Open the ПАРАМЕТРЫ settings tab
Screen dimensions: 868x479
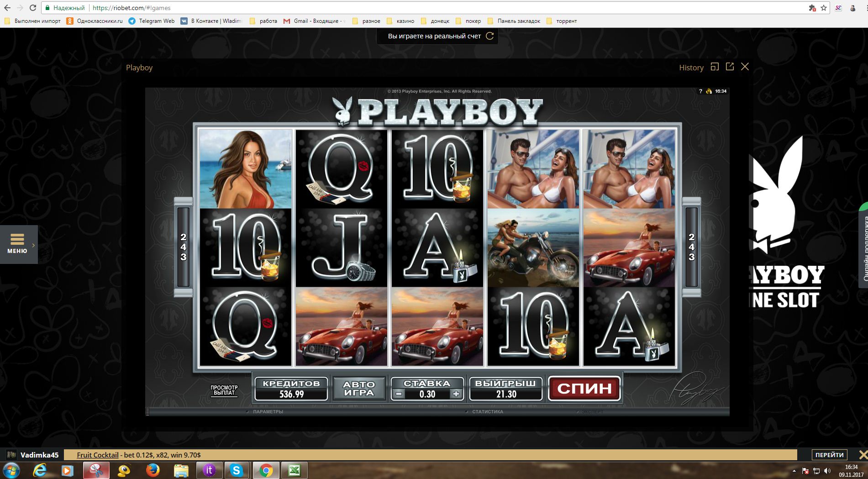click(x=268, y=412)
